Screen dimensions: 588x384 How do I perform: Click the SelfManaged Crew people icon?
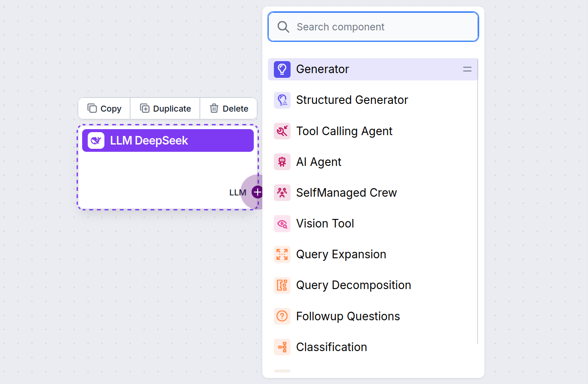[282, 192]
